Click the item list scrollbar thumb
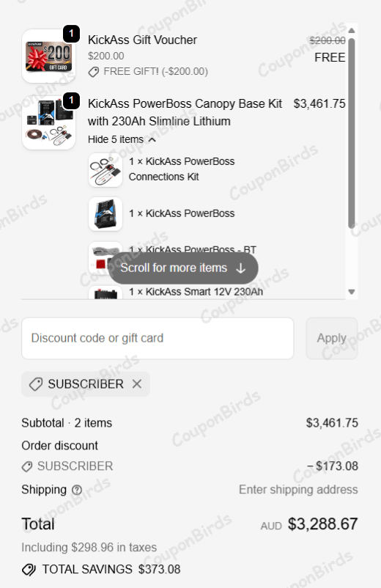Image resolution: width=381 pixels, height=588 pixels. pyautogui.click(x=352, y=133)
